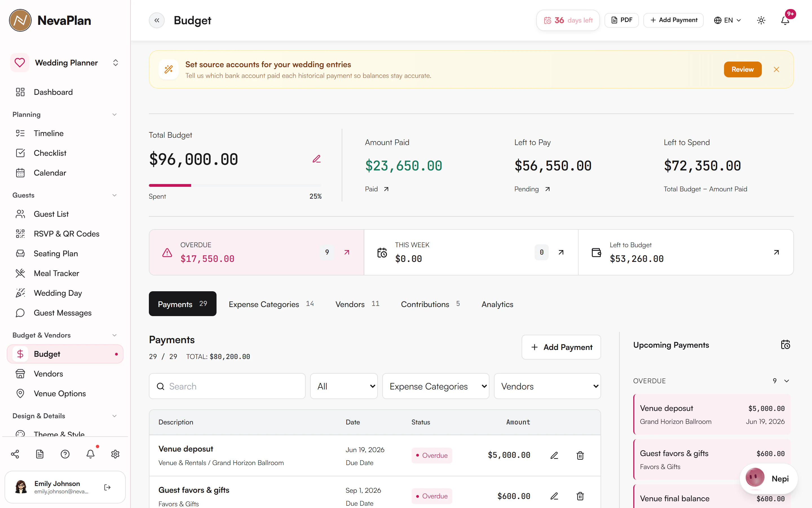Collapse the sidebar with the double-chevron button
812x508 pixels.
click(157, 20)
